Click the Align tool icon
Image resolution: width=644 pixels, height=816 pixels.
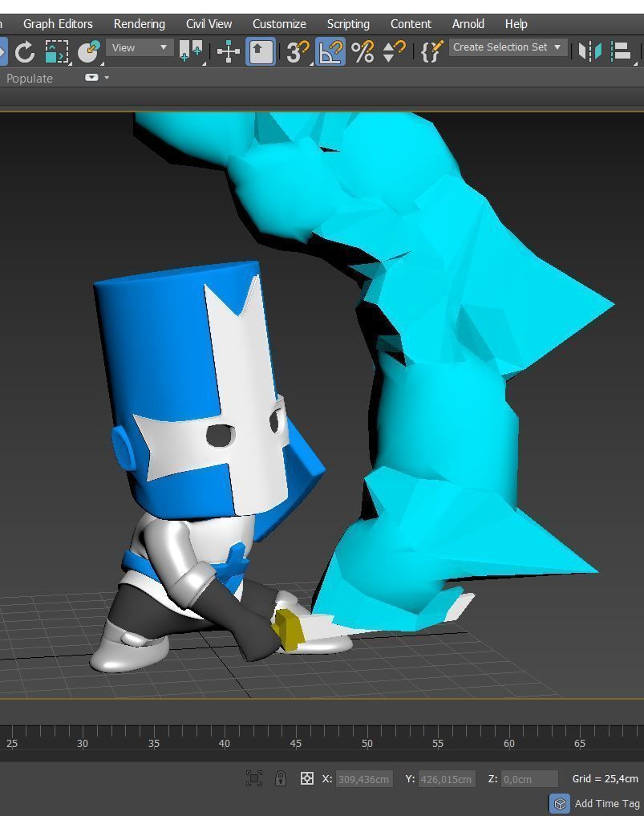[x=621, y=51]
